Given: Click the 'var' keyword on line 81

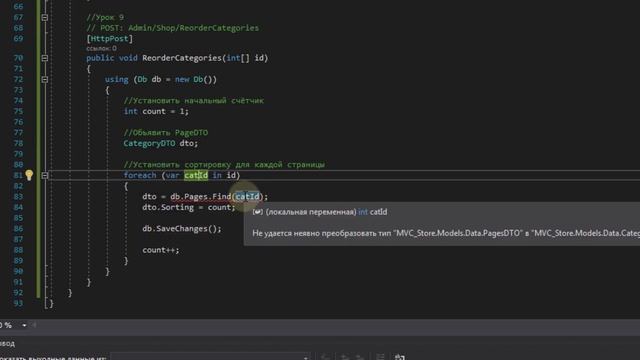Looking at the screenshot, I should (172, 175).
